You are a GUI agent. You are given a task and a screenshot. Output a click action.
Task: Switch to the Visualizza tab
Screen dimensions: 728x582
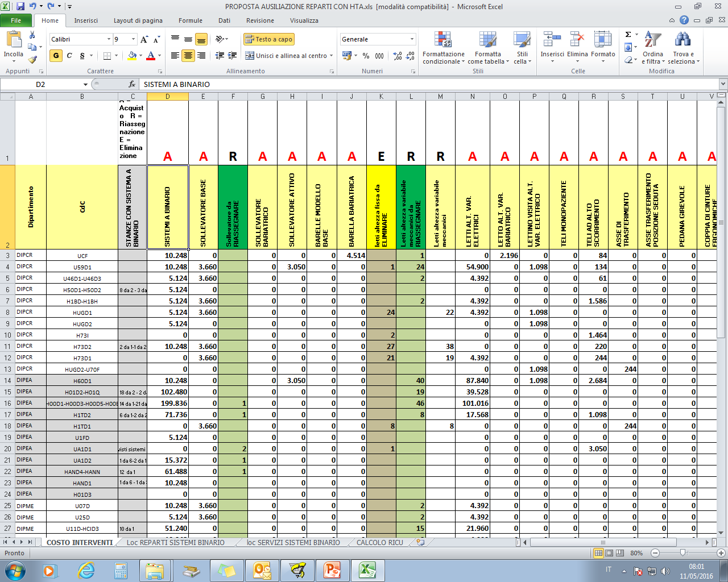(304, 20)
